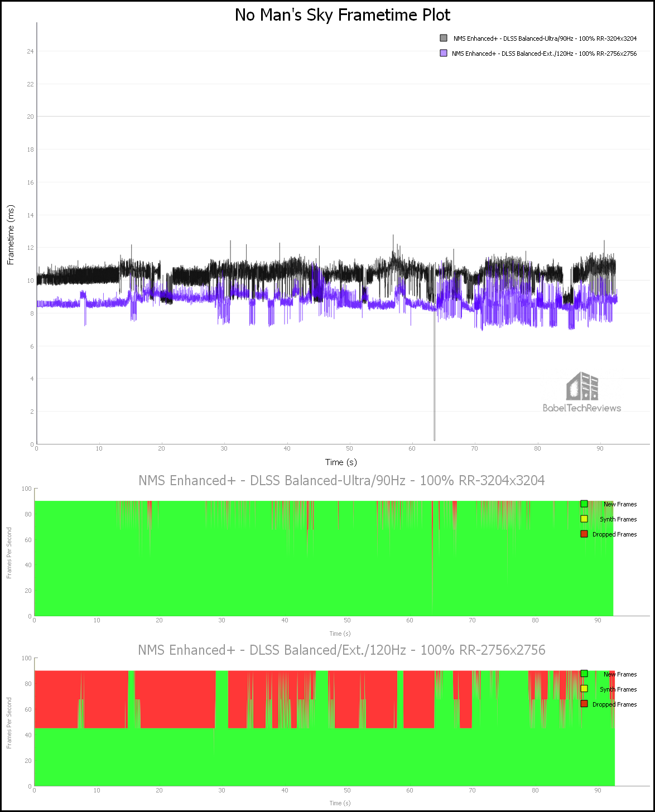This screenshot has height=812, width=655.
Task: Click 'Dropped Frames' legend label in the 90Hz chart
Action: click(614, 535)
